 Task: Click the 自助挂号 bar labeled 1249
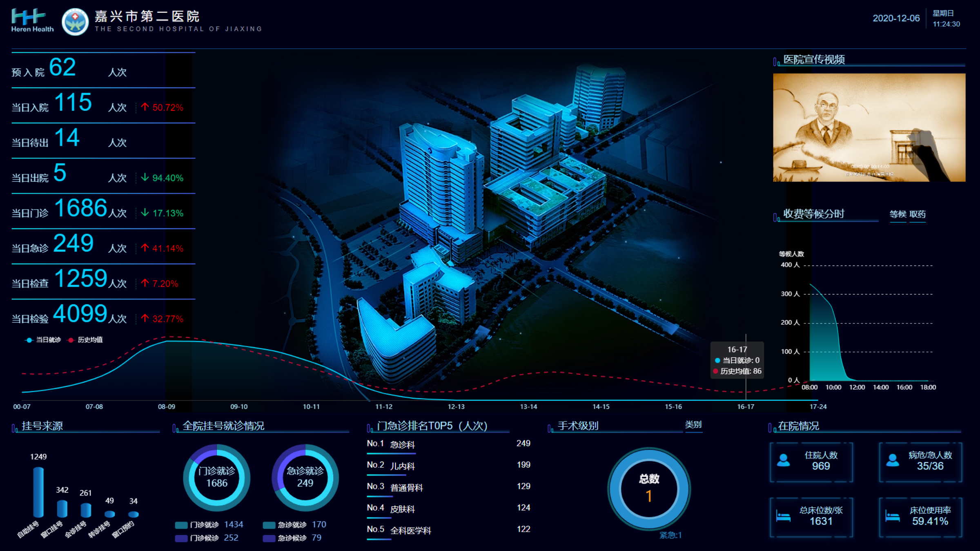click(x=38, y=492)
